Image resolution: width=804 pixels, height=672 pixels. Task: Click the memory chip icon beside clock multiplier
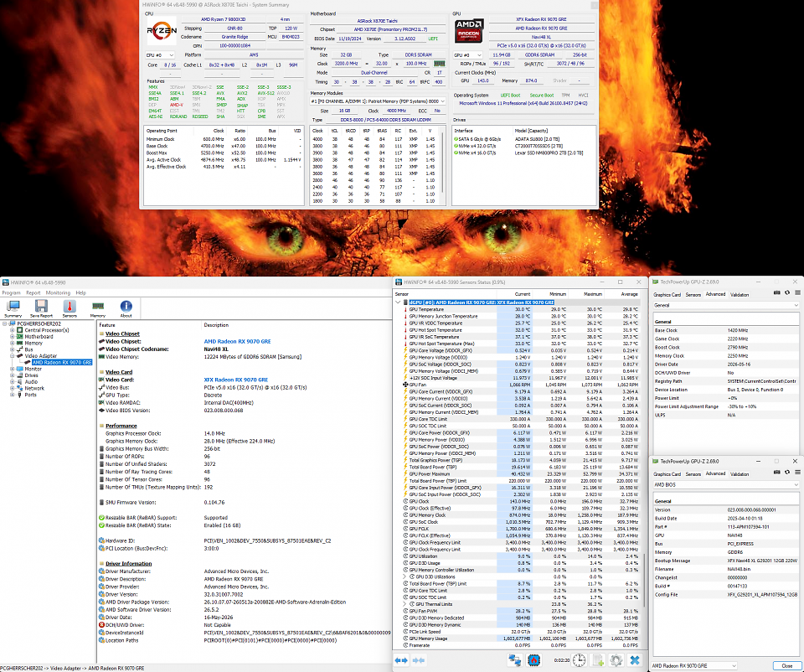click(x=440, y=64)
